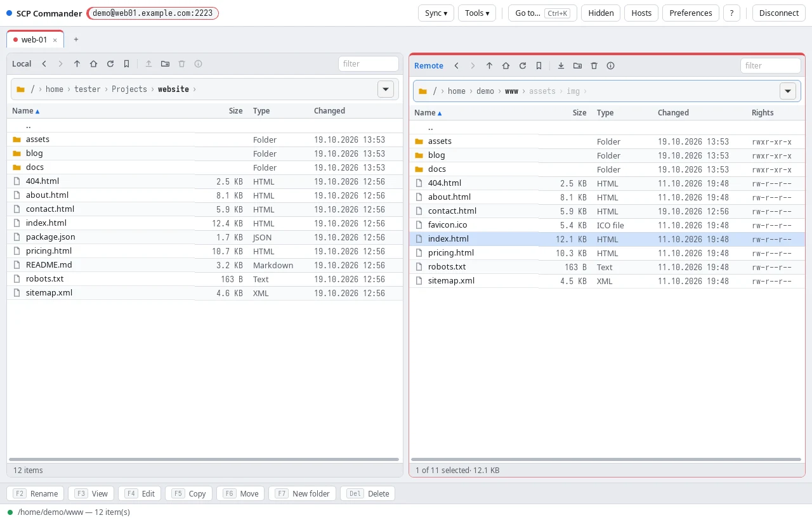Create new folder in Local panel toolbar
The height and width of the screenshot is (520, 812).
165,63
